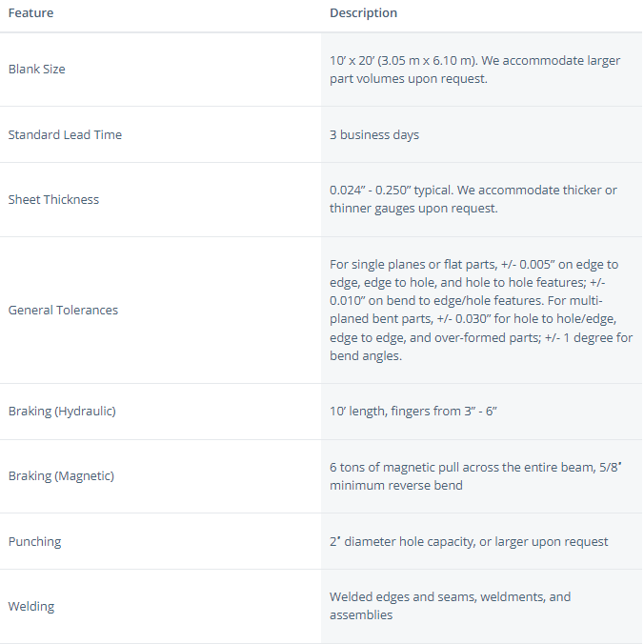Screen dimensions: 644x644
Task: Select the General Tolerances label
Action: [x=63, y=310]
